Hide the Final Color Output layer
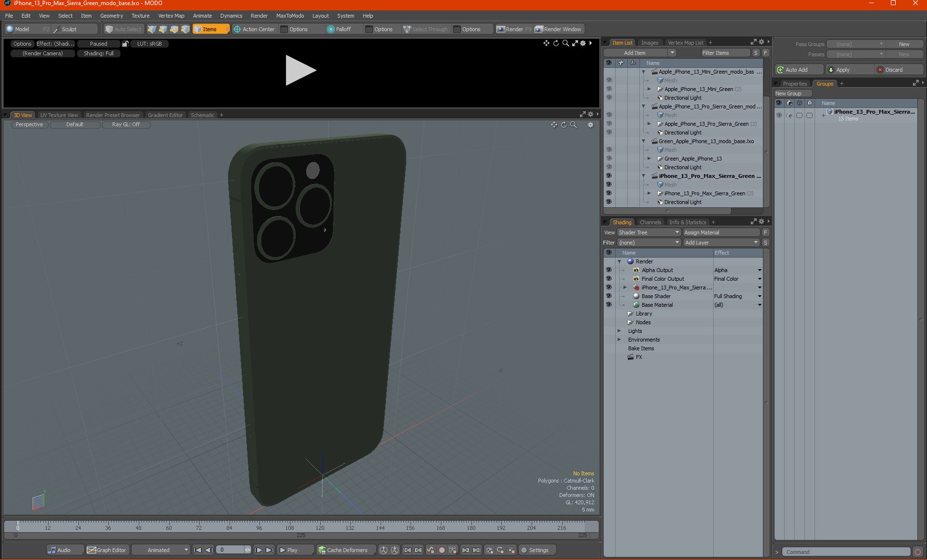927x560 pixels. click(x=609, y=279)
